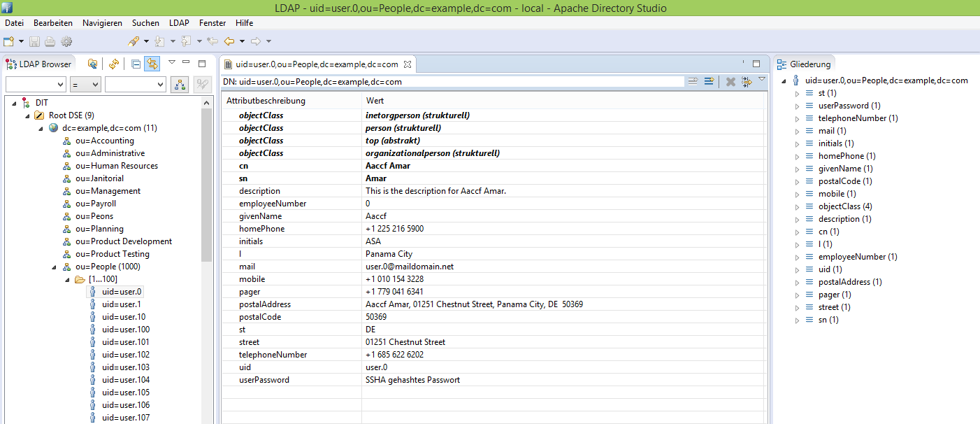The image size is (980, 424).
Task: Collapse the ou=People (1000) node
Action: coord(55,267)
